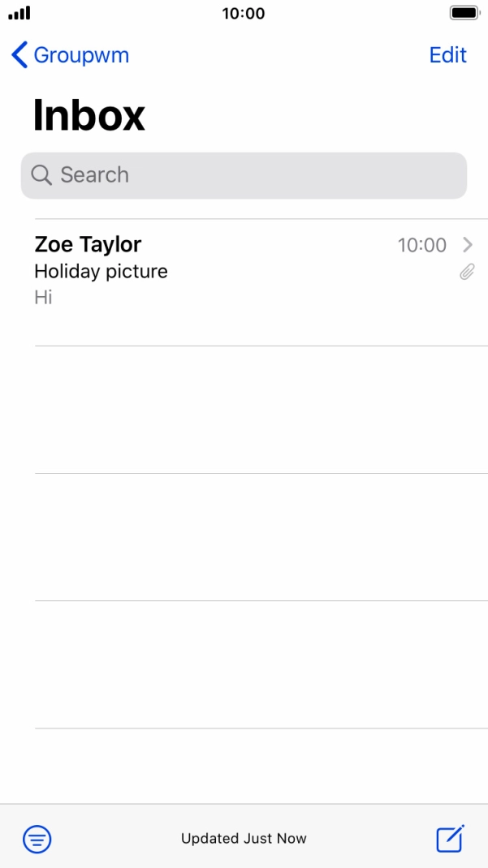Tap the back chevron arrow icon
The height and width of the screenshot is (868, 488).
[19, 55]
